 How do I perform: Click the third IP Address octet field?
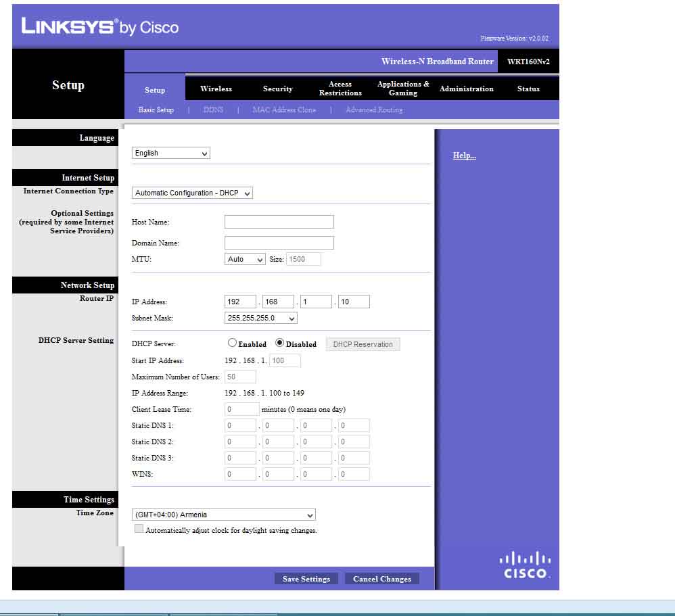316,302
